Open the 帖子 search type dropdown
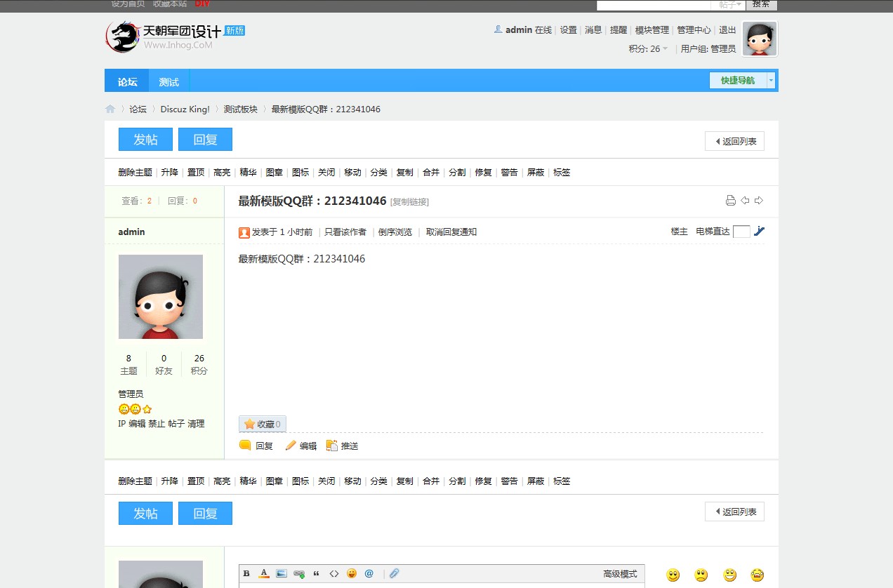Image resolution: width=893 pixels, height=588 pixels. tap(729, 5)
